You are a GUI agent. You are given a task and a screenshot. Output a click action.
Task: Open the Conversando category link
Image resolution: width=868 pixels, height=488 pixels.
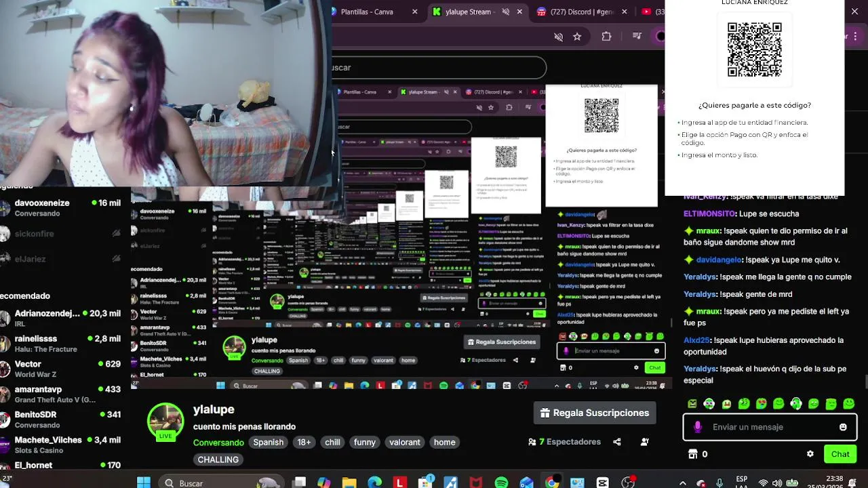218,443
